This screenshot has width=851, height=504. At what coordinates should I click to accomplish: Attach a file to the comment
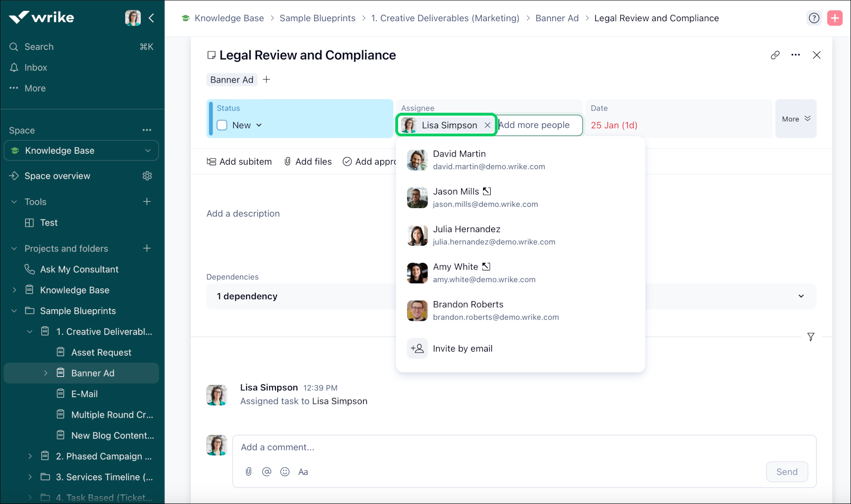point(249,471)
